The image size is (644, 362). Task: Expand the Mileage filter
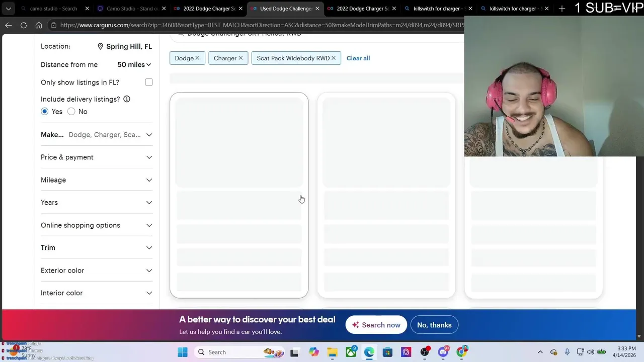pyautogui.click(x=97, y=180)
